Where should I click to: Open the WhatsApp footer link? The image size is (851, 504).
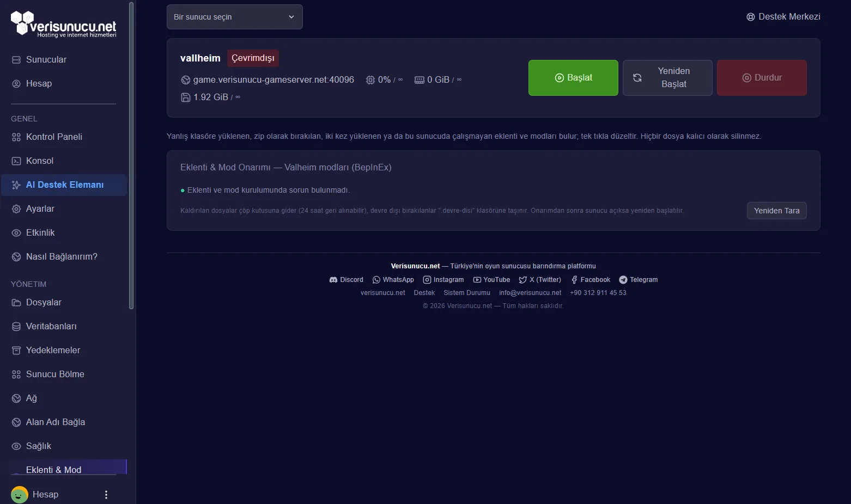tap(393, 280)
